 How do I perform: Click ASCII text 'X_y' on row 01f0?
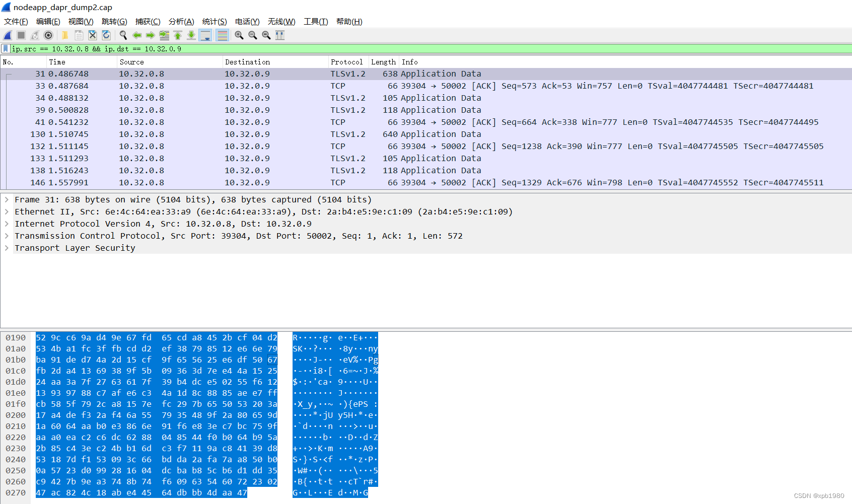[305, 404]
